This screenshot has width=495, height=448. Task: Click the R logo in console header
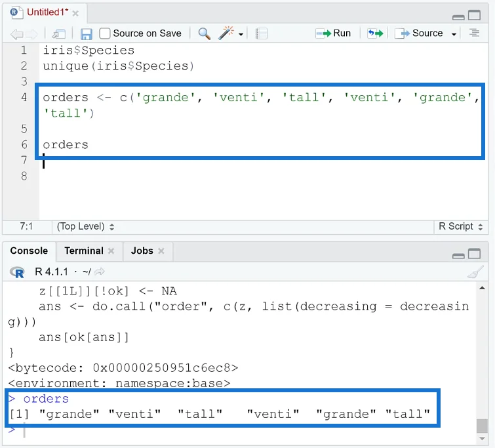point(17,272)
